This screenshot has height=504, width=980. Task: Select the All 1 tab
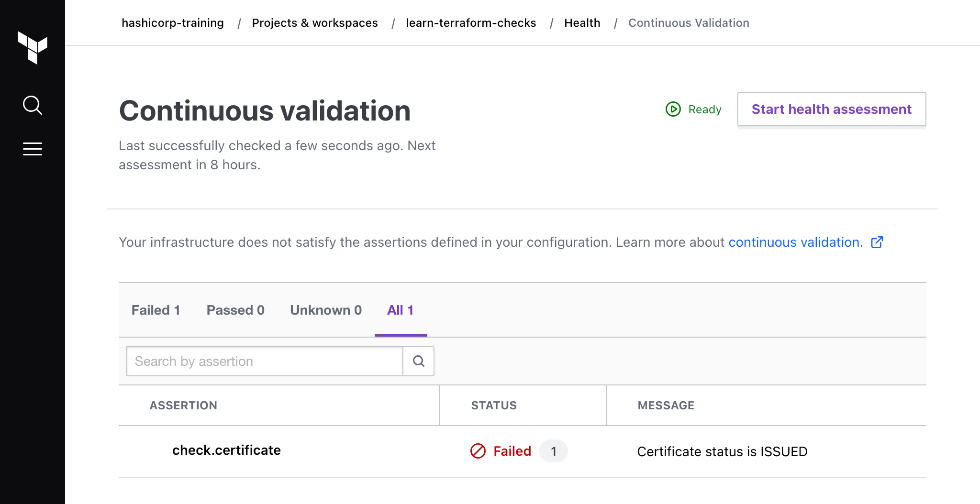pos(401,310)
